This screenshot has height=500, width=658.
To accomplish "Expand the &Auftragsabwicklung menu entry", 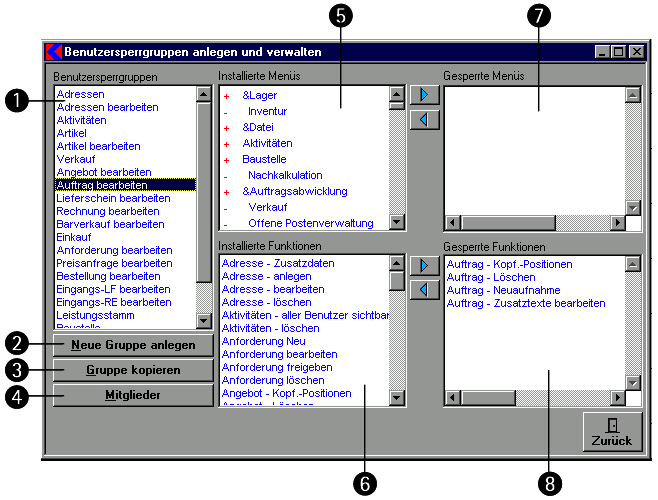I will click(226, 191).
